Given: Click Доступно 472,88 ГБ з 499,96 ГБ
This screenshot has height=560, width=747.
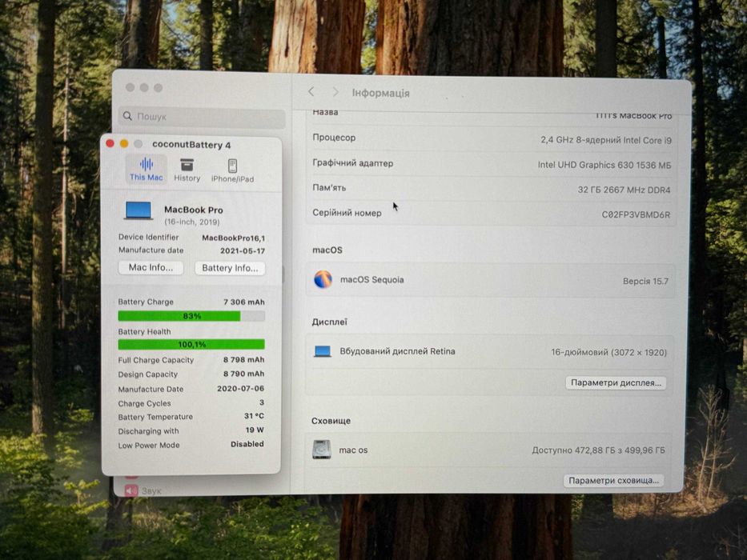Looking at the screenshot, I should tap(598, 450).
